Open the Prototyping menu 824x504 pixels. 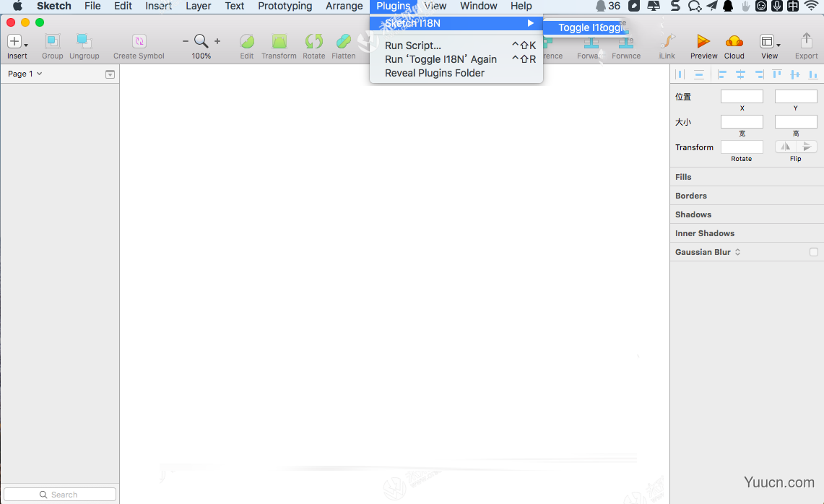(285, 6)
